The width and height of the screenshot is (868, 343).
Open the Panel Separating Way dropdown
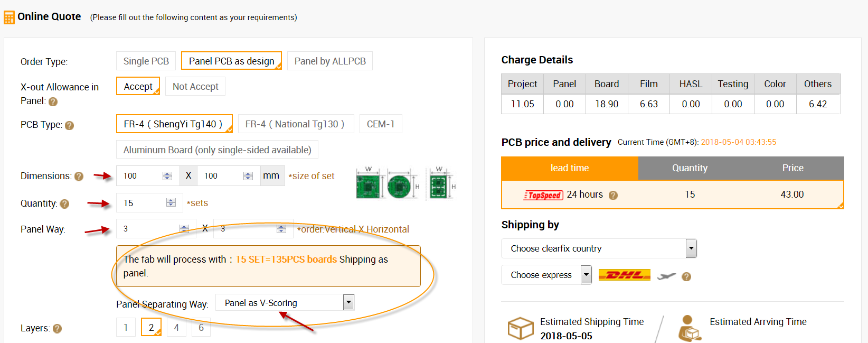pos(285,303)
